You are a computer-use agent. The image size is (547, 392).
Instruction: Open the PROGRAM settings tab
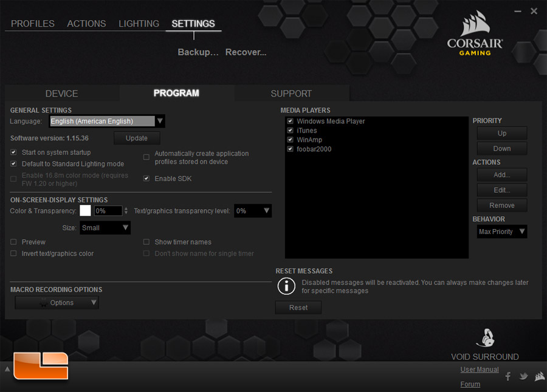176,93
